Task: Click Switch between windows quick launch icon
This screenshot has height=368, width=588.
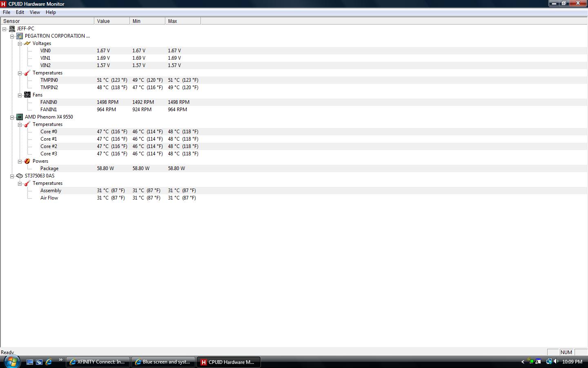Action: pos(39,362)
